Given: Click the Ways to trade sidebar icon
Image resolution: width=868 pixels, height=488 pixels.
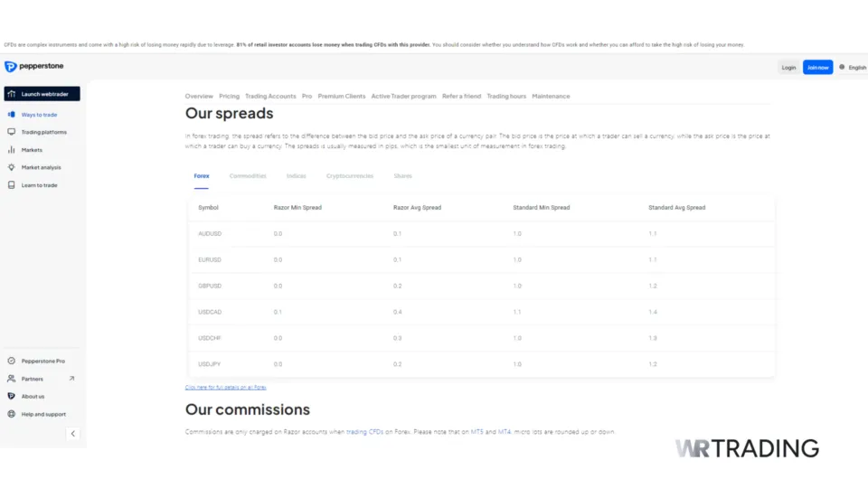Looking at the screenshot, I should 11,115.
